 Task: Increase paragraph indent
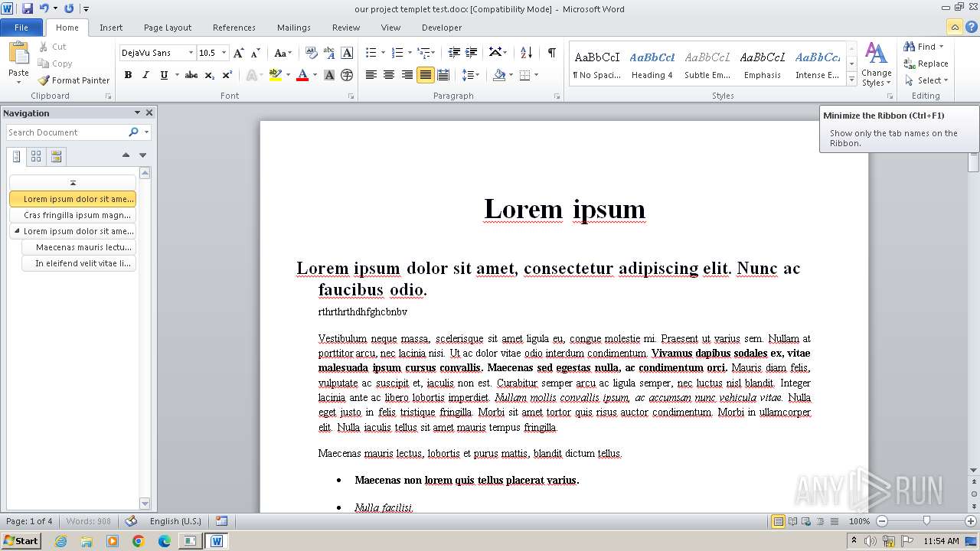[472, 53]
